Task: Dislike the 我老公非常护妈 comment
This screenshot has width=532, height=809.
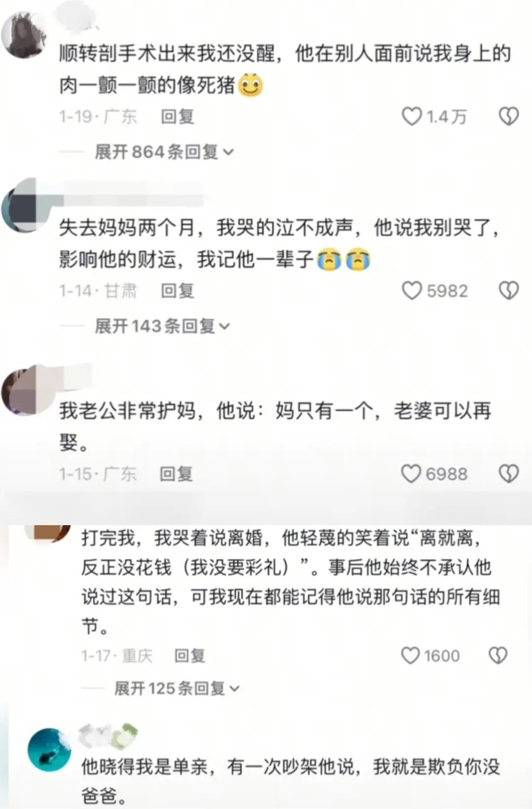Action: (x=508, y=474)
